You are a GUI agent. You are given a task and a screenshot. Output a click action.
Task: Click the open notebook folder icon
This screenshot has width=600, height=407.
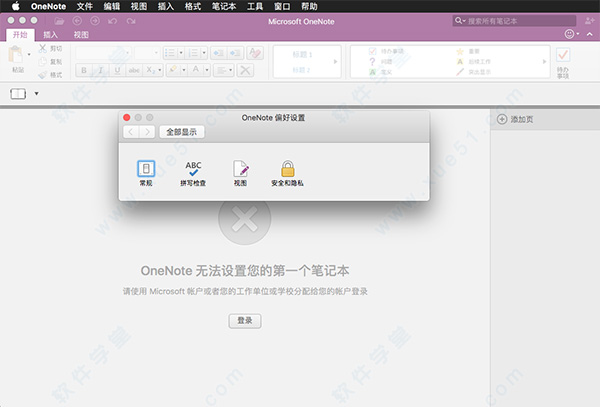(x=59, y=21)
